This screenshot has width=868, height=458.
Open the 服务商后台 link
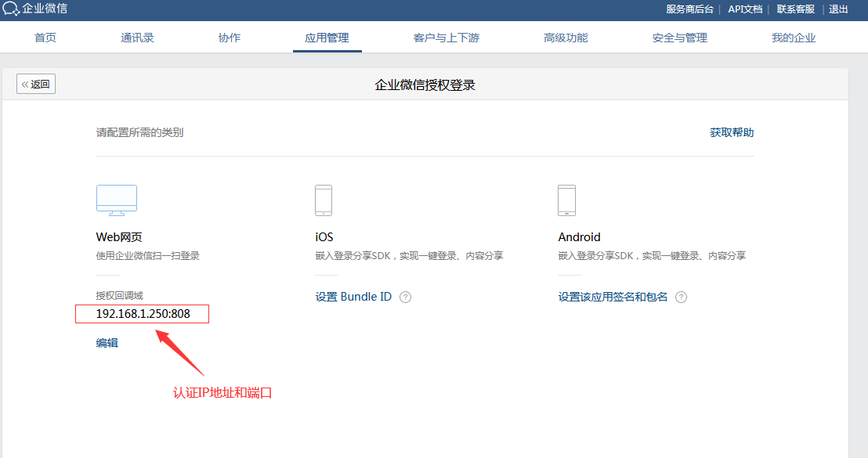point(689,9)
